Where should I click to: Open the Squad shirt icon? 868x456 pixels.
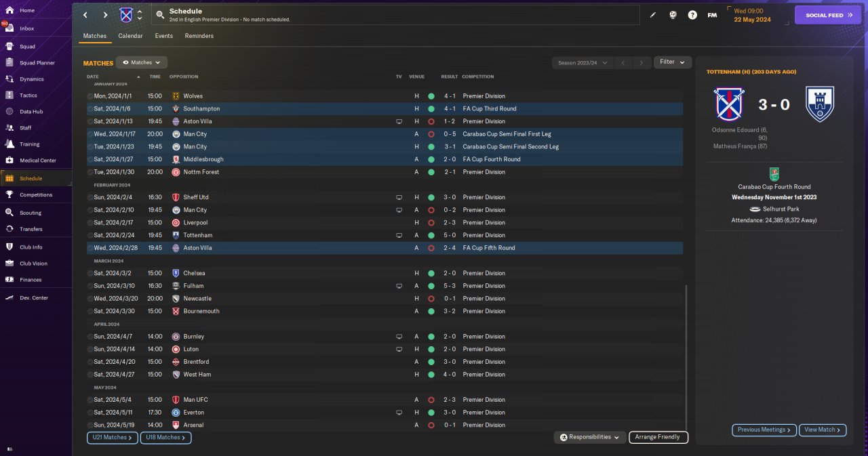[9, 47]
